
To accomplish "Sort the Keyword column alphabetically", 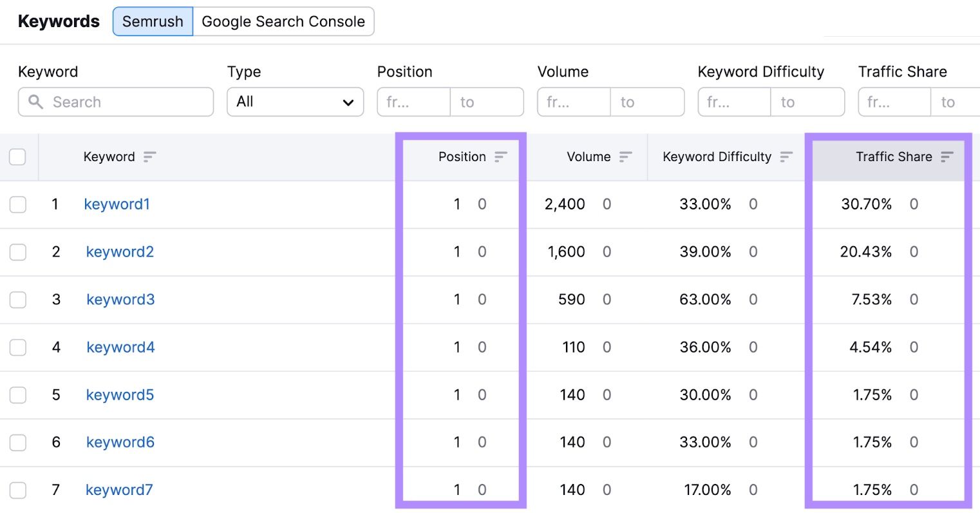I will click(x=149, y=157).
